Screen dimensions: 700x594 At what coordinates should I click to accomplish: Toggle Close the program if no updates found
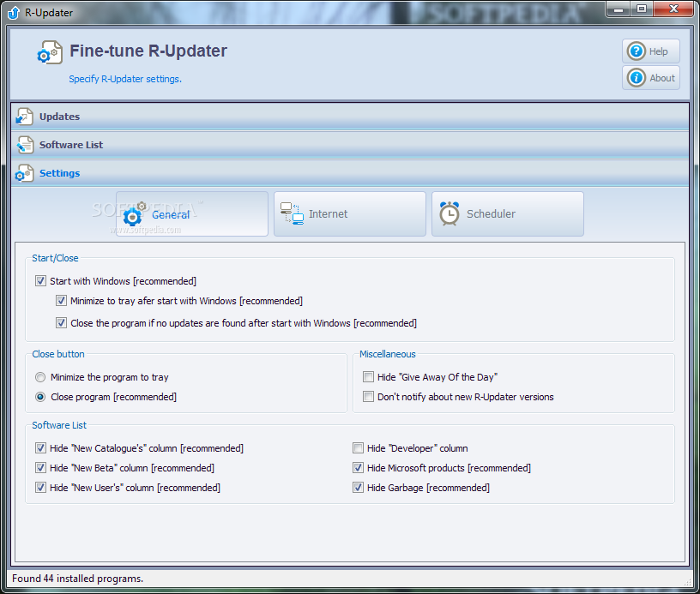pyautogui.click(x=61, y=323)
